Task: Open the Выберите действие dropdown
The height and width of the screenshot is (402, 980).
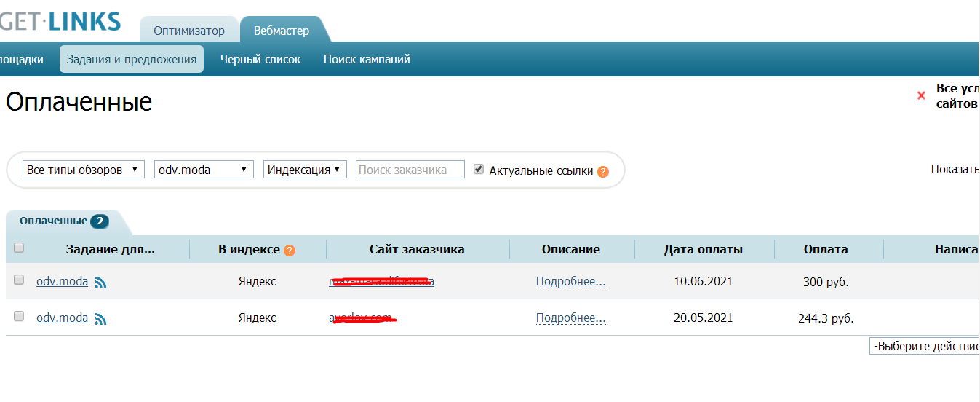Action: click(925, 346)
